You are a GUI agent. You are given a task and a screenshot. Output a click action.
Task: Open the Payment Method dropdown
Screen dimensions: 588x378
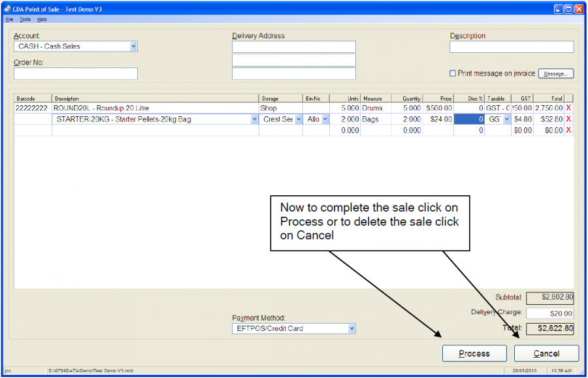(351, 328)
